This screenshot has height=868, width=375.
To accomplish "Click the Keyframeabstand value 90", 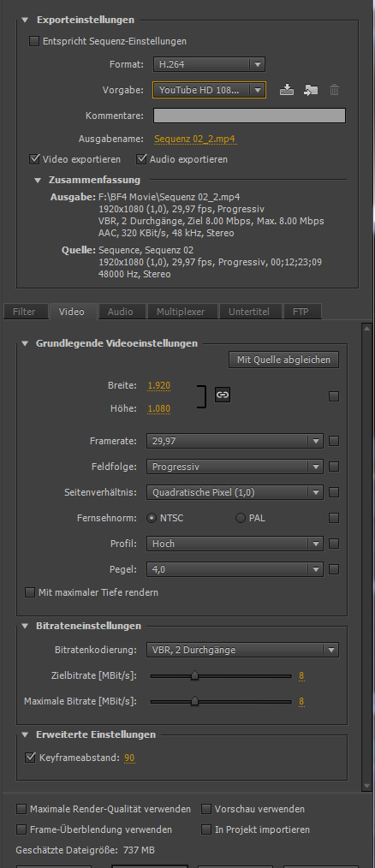I will click(x=129, y=758).
